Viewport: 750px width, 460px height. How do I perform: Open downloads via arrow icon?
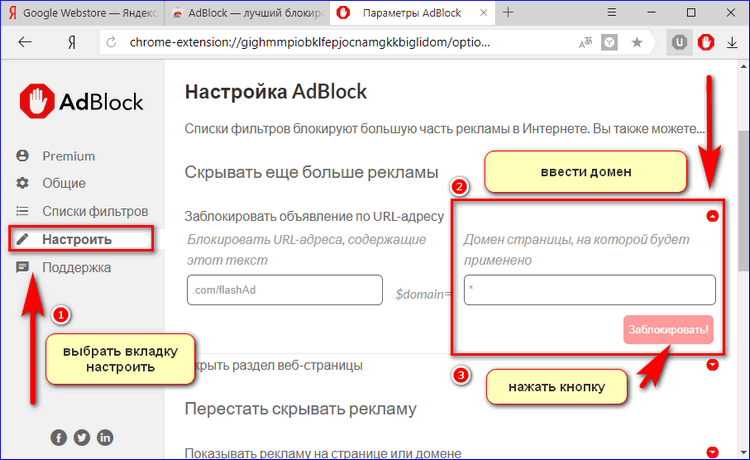[732, 43]
